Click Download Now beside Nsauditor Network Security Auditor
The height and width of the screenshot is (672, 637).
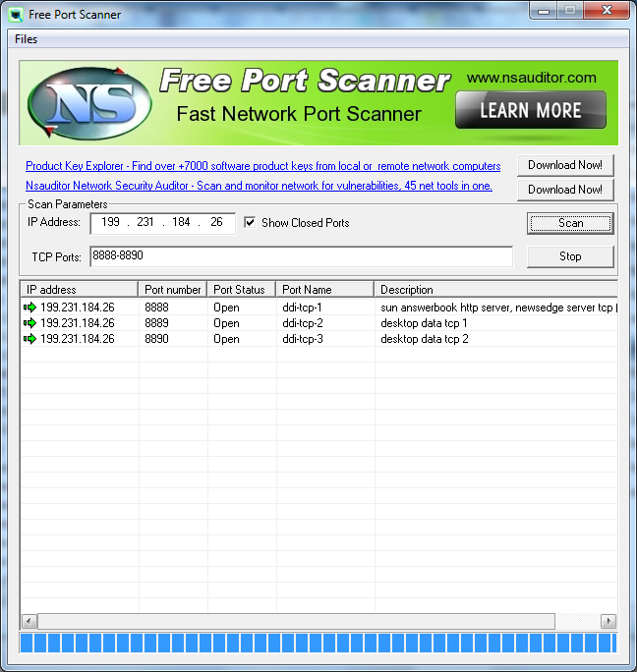point(565,190)
